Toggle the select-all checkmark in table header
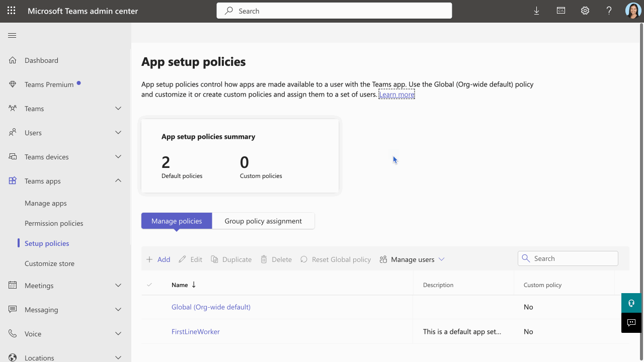Image resolution: width=644 pixels, height=362 pixels. 149,285
